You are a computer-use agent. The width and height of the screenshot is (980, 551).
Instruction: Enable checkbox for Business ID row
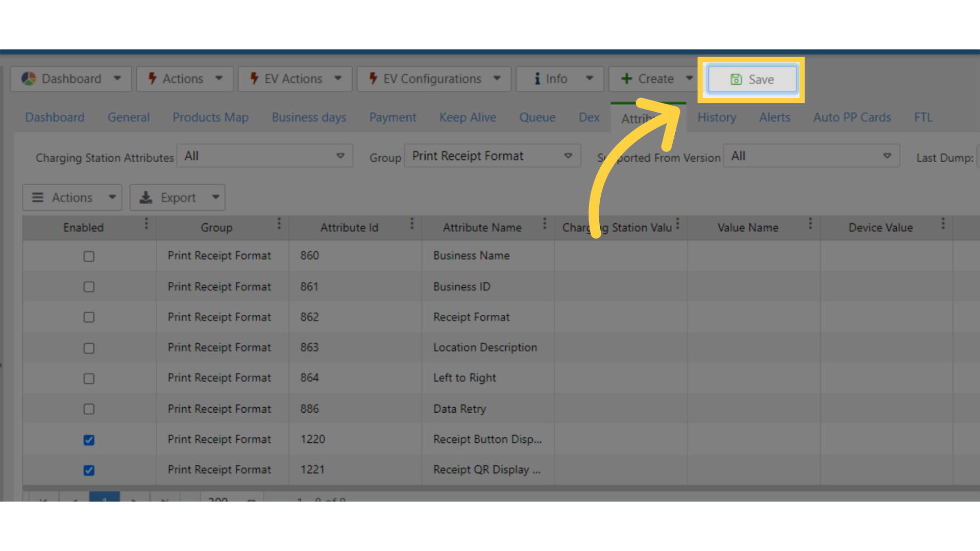coord(89,287)
